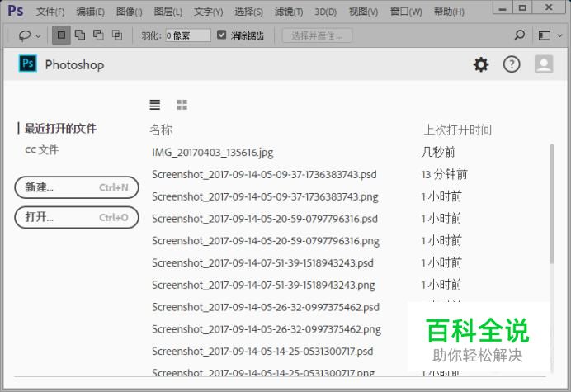
Task: Open the Lasso tool preset dropdown arrow
Action: (38, 35)
